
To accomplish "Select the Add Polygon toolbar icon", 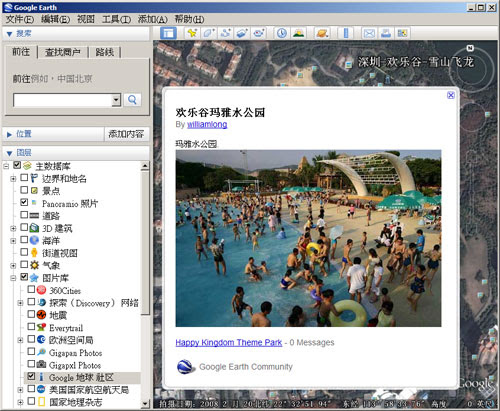I will click(x=209, y=33).
